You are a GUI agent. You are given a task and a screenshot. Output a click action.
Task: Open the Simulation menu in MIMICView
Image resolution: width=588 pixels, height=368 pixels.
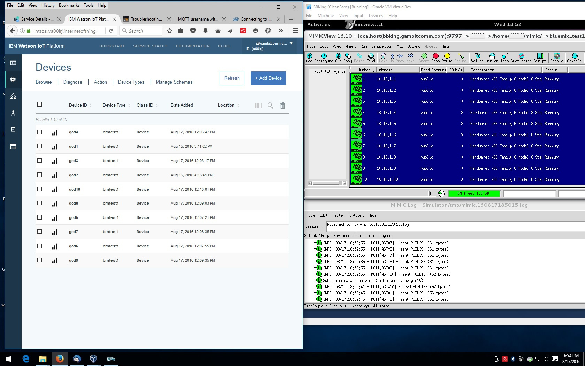[x=381, y=46]
